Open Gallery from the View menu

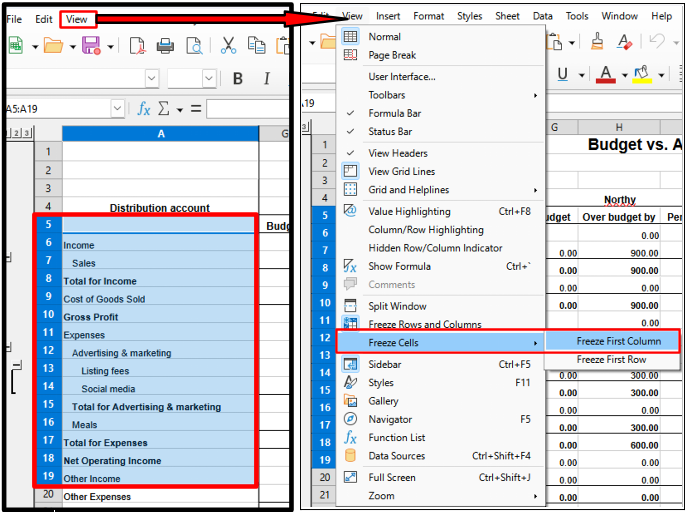pyautogui.click(x=440, y=401)
